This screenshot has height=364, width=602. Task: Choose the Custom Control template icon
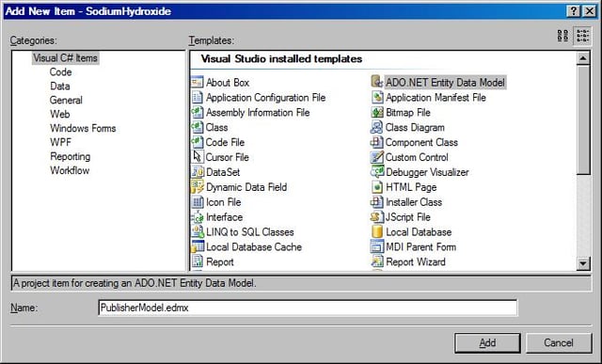[377, 157]
